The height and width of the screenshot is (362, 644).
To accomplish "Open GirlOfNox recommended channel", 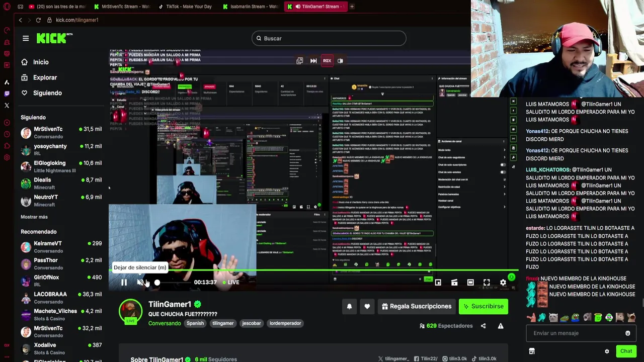I will [61, 281].
